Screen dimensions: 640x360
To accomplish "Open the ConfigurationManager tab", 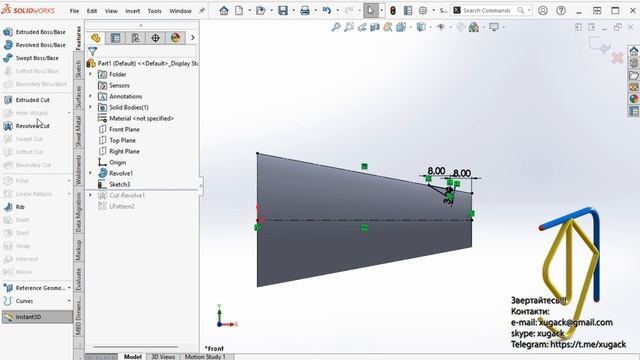I will coord(136,38).
